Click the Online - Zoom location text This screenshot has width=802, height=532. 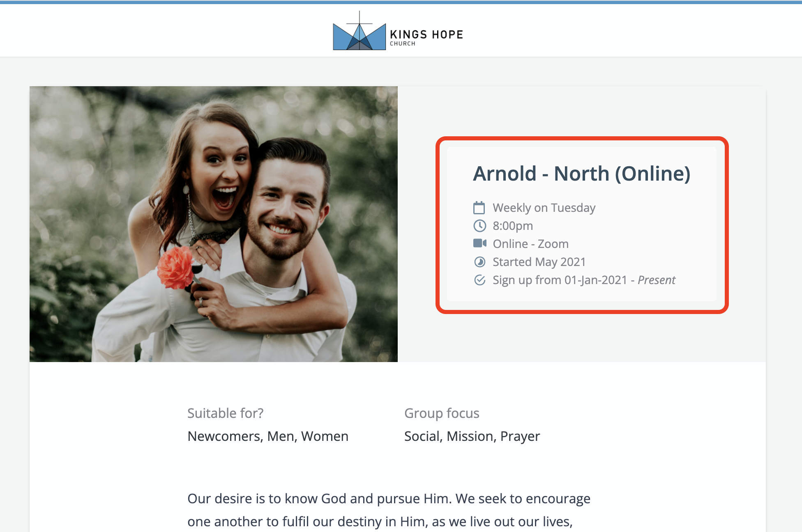point(530,244)
